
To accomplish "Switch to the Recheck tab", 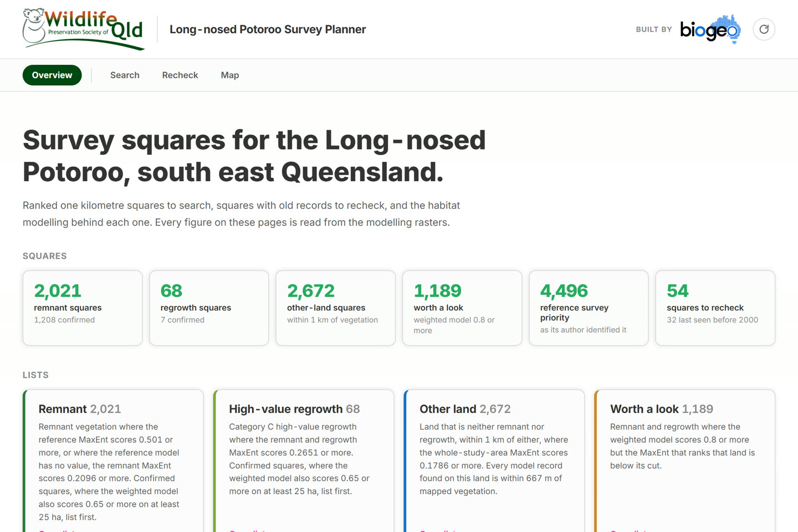I will 180,75.
